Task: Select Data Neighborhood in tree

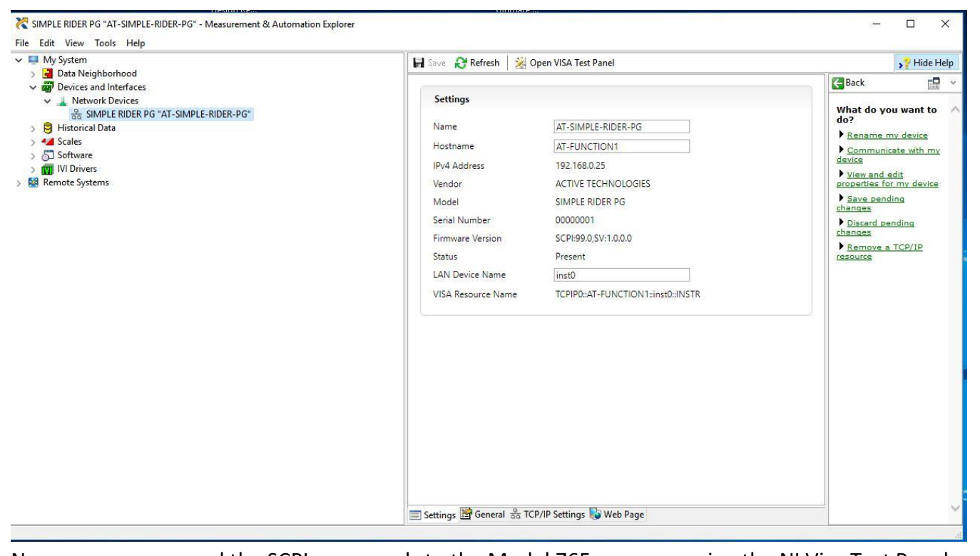Action: coord(97,73)
